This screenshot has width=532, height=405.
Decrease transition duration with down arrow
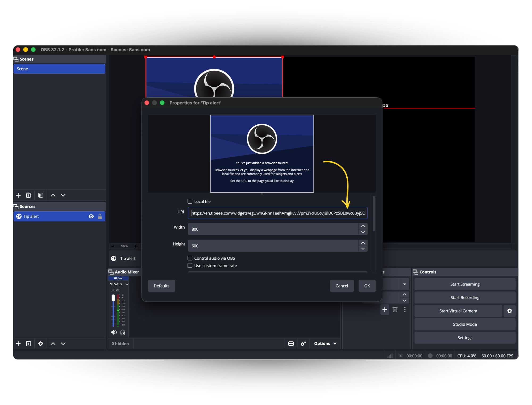point(405,301)
